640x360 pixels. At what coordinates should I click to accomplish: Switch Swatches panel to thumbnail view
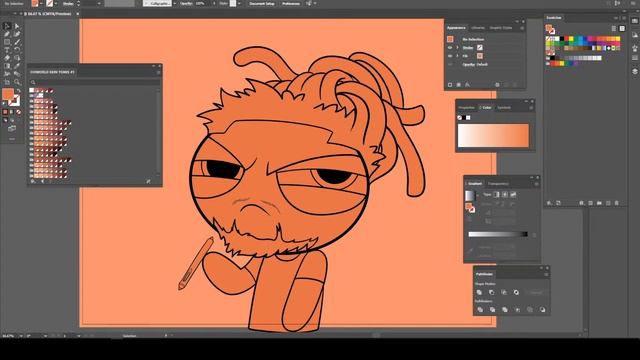coord(622,29)
